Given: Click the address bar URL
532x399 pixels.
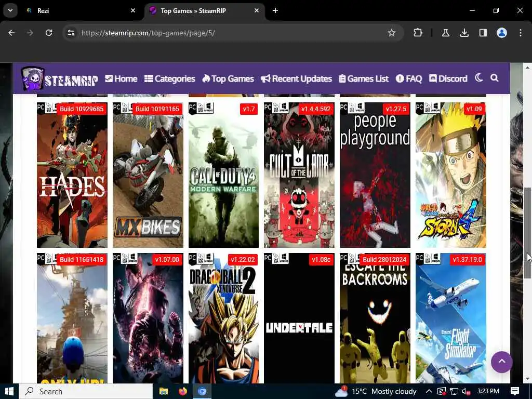Looking at the screenshot, I should tap(148, 33).
